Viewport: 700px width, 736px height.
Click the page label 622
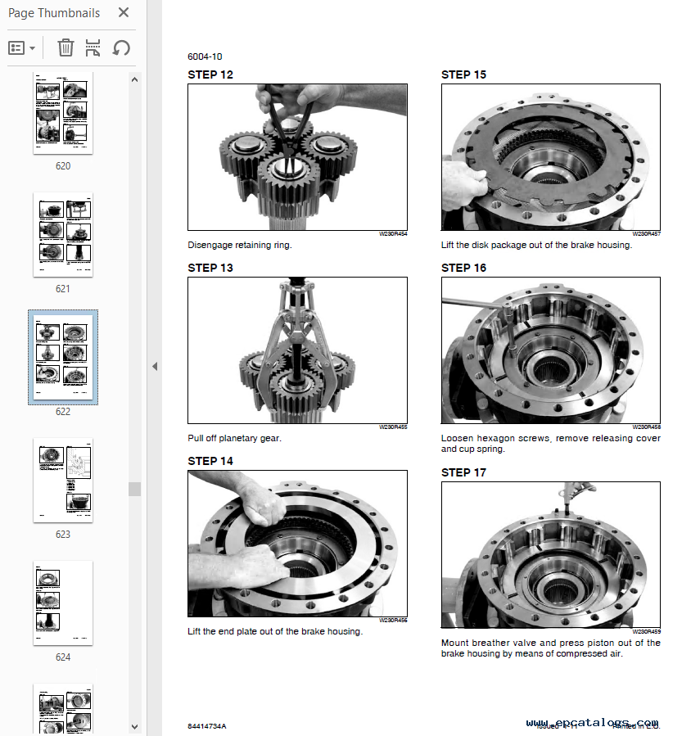(x=63, y=412)
